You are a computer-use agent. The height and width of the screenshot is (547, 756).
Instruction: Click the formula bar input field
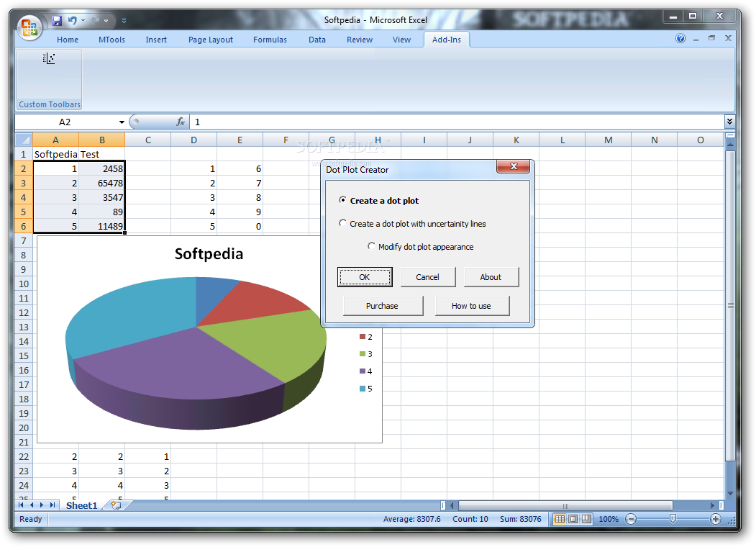click(x=457, y=122)
